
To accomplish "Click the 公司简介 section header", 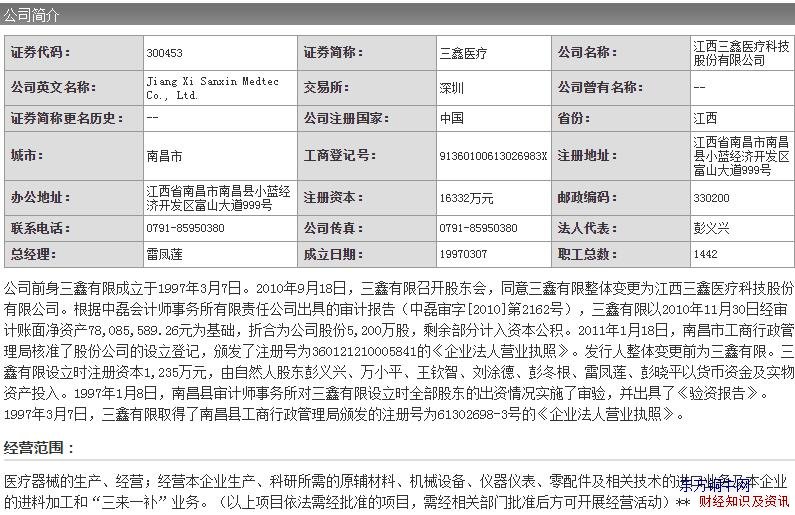I will click(31, 15).
